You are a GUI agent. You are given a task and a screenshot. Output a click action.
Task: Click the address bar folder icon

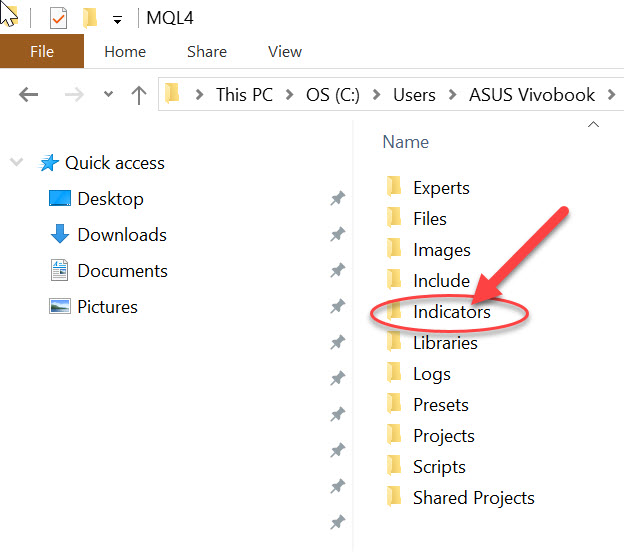[172, 94]
